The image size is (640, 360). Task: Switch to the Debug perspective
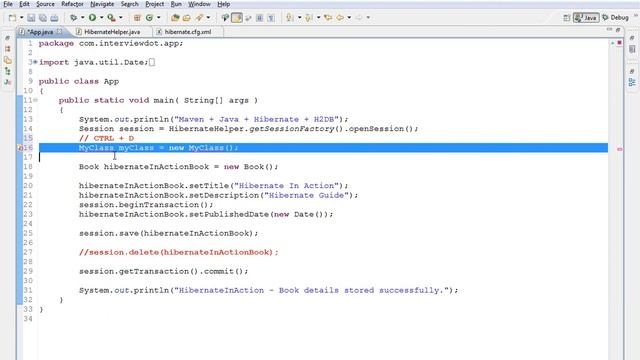pos(615,18)
